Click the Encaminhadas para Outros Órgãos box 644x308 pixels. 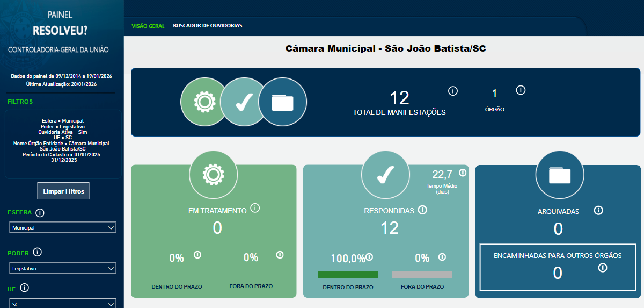click(558, 267)
